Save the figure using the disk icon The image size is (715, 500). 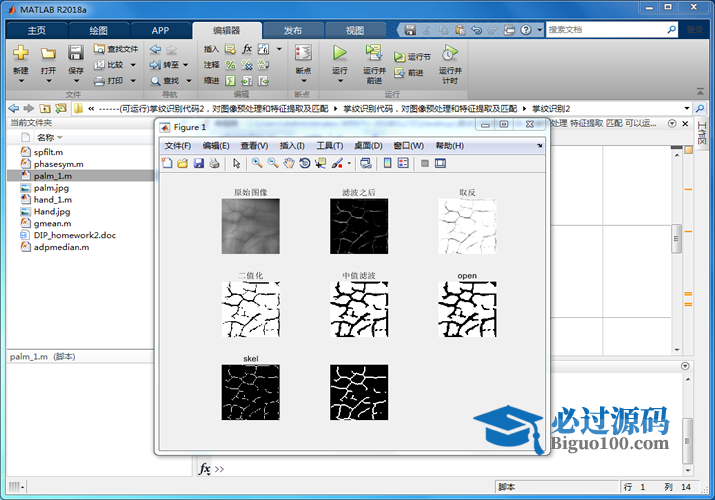(x=199, y=163)
